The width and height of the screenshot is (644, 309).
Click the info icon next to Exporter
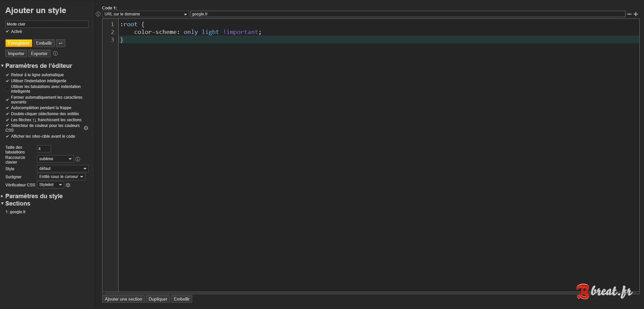[55, 53]
